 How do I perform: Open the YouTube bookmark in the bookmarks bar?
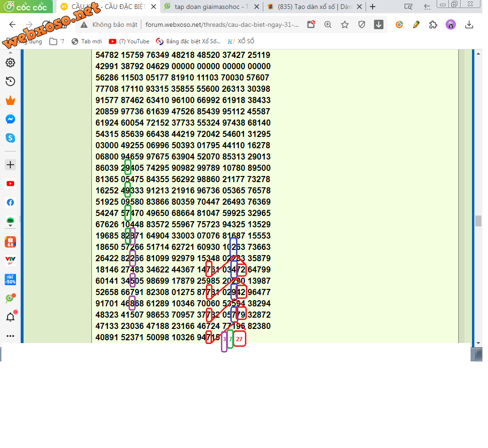tap(129, 41)
